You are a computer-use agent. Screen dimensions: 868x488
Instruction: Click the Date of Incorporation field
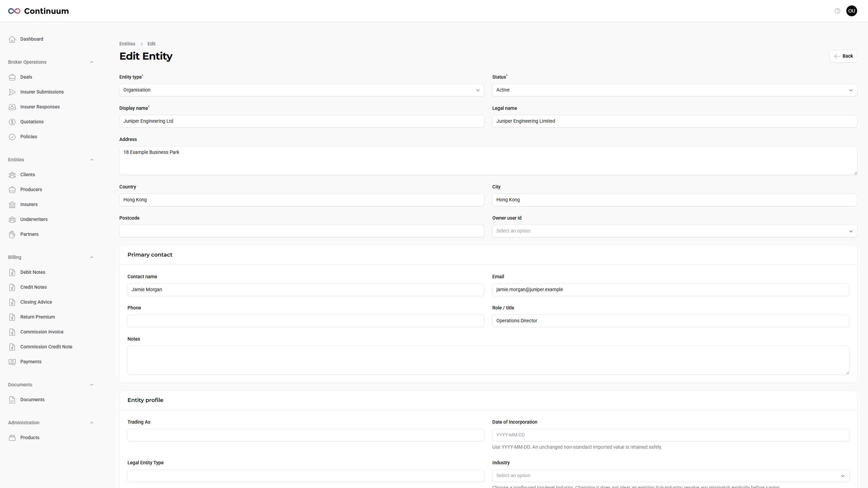[x=670, y=435]
